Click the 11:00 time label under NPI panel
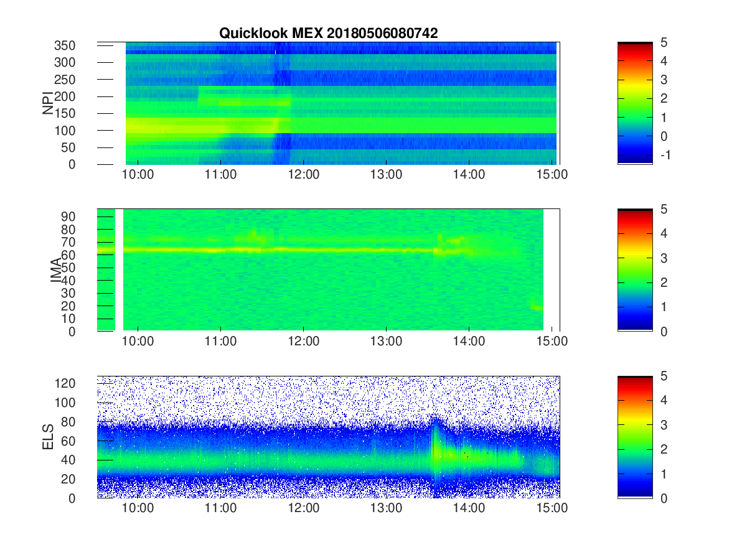 tap(220, 174)
